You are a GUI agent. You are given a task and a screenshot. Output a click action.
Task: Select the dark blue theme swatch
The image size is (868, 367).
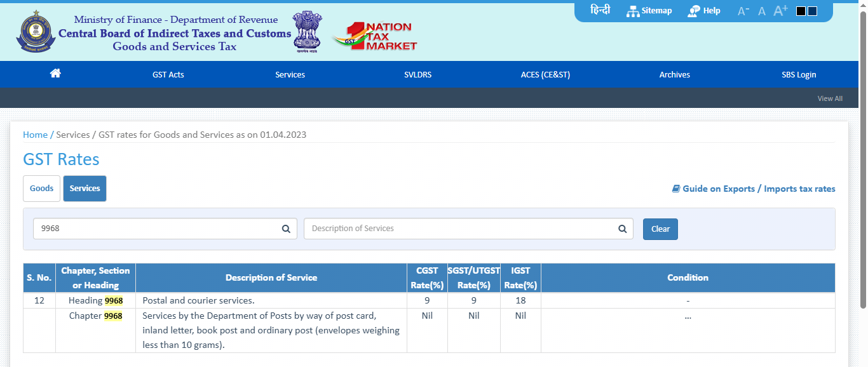click(x=812, y=11)
